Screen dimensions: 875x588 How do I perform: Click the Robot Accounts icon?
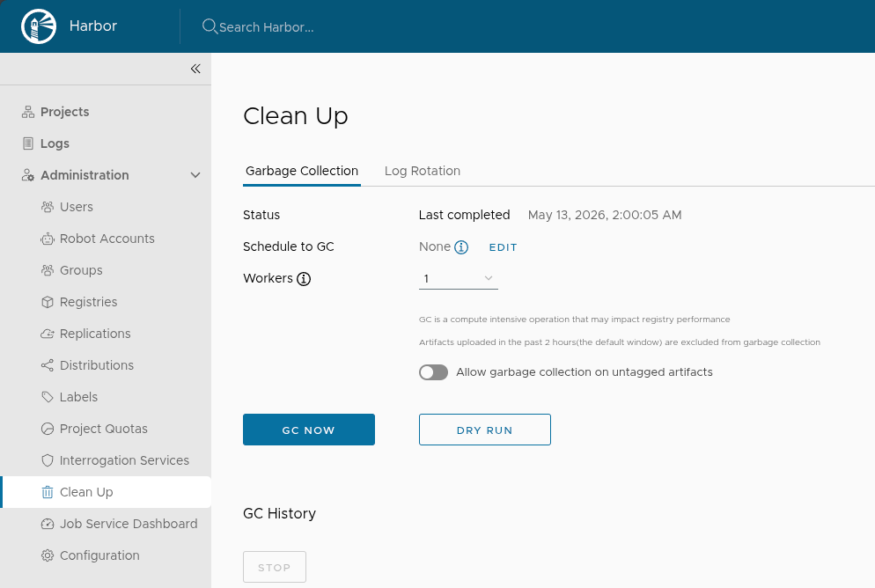[48, 239]
